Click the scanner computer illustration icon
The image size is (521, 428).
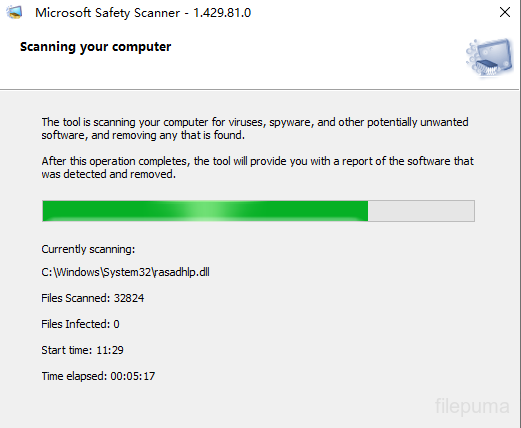tap(490, 57)
